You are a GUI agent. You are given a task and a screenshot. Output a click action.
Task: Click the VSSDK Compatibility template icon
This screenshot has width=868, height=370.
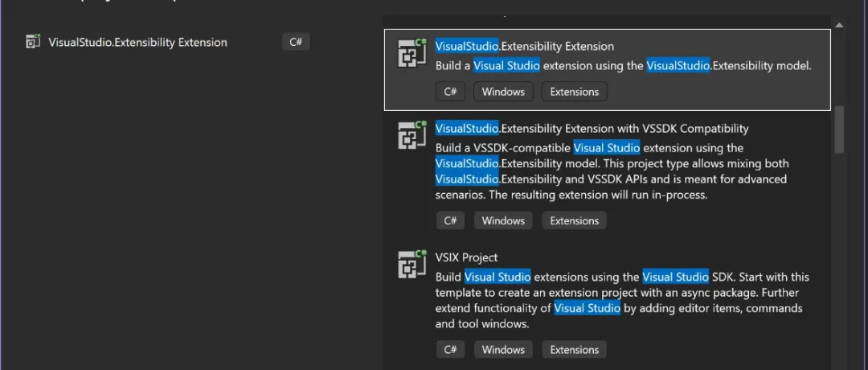[x=412, y=135]
